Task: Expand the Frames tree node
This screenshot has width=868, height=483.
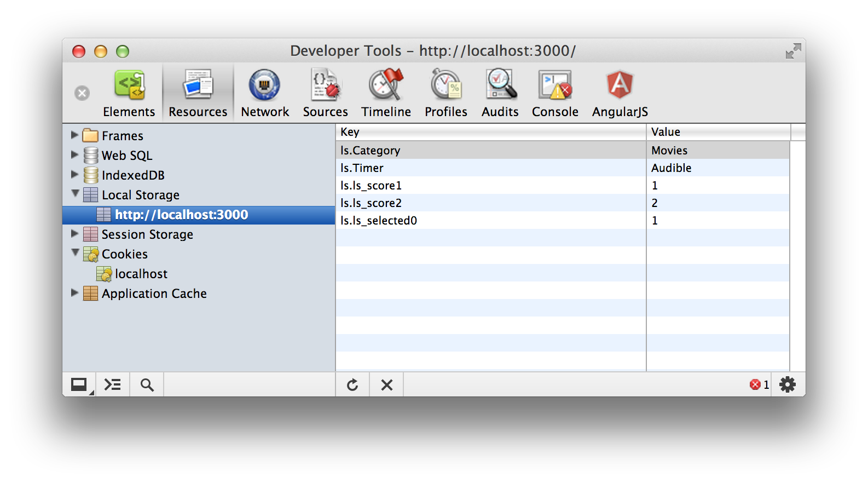Action: tap(75, 135)
